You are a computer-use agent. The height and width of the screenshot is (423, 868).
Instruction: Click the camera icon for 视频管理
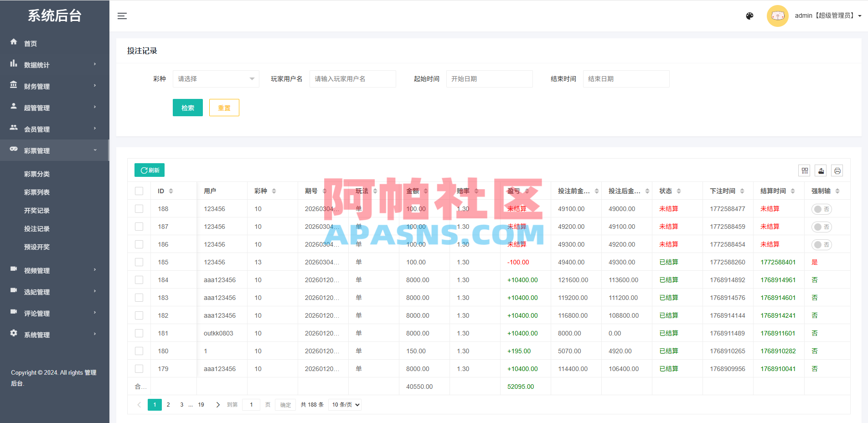tap(14, 269)
